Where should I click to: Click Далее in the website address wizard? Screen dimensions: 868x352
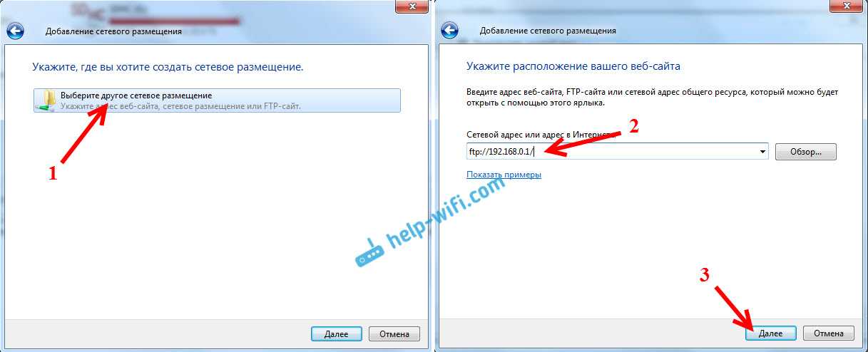coord(770,333)
